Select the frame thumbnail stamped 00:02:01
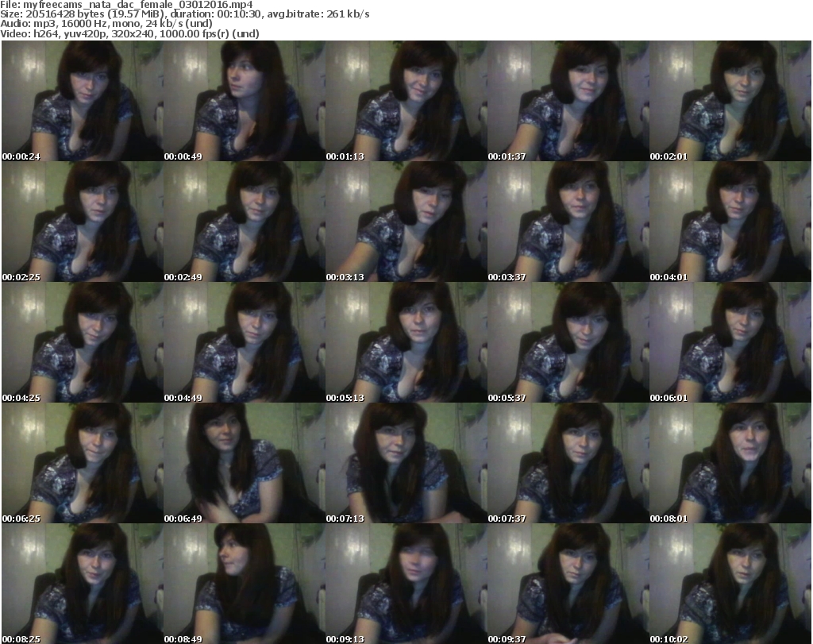The width and height of the screenshot is (813, 644). (730, 101)
